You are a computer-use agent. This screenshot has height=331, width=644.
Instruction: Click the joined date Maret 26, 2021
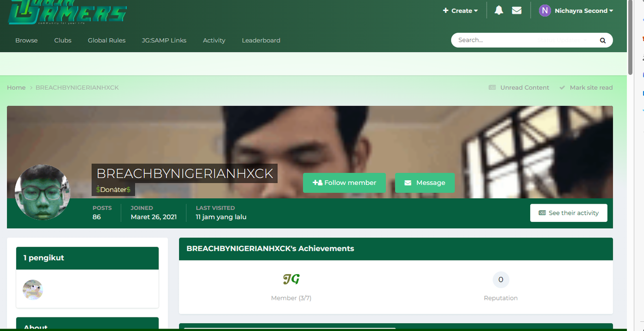click(x=153, y=217)
